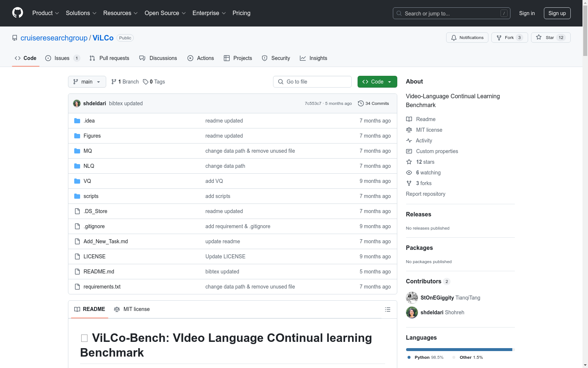
Task: Focus the Search or jump to field
Action: pyautogui.click(x=452, y=13)
